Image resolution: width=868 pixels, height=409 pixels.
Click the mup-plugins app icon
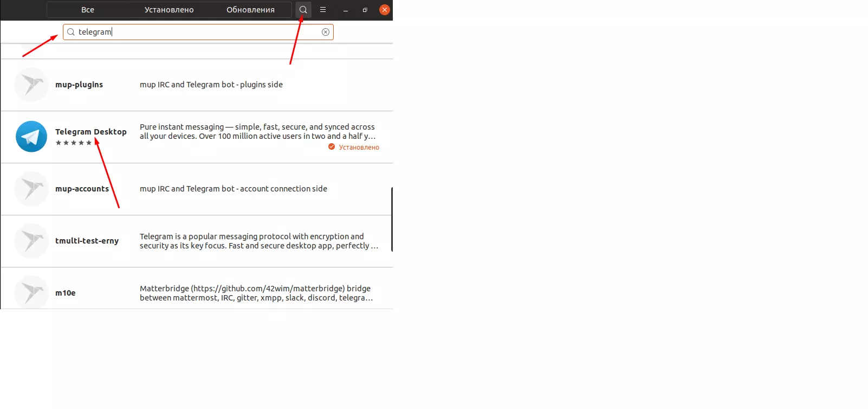tap(31, 85)
